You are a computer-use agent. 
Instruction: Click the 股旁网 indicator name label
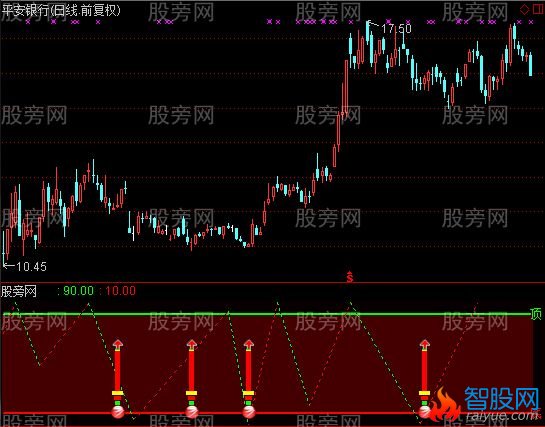tap(19, 291)
